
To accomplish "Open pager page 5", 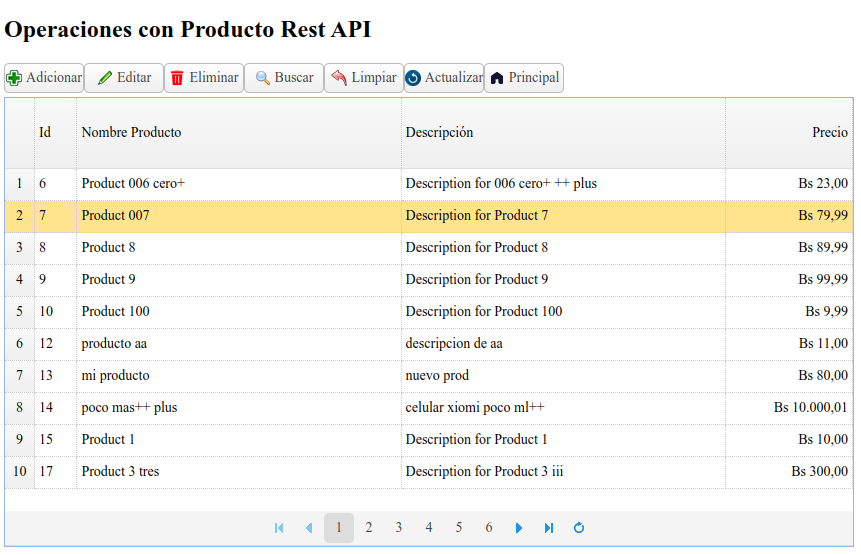I will 459,528.
